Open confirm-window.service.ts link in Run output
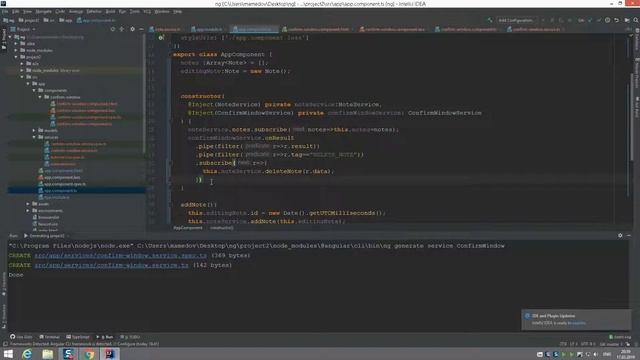Image resolution: width=640 pixels, height=360 pixels. [111, 265]
